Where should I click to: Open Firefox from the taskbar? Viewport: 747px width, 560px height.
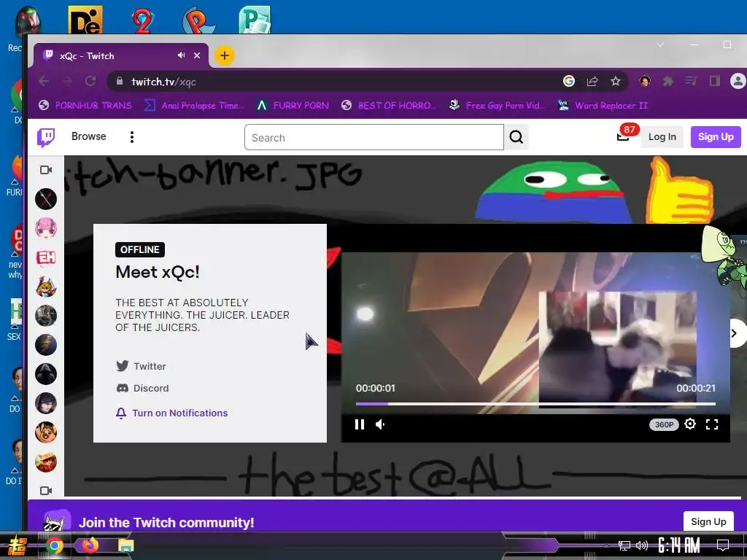[x=90, y=545]
